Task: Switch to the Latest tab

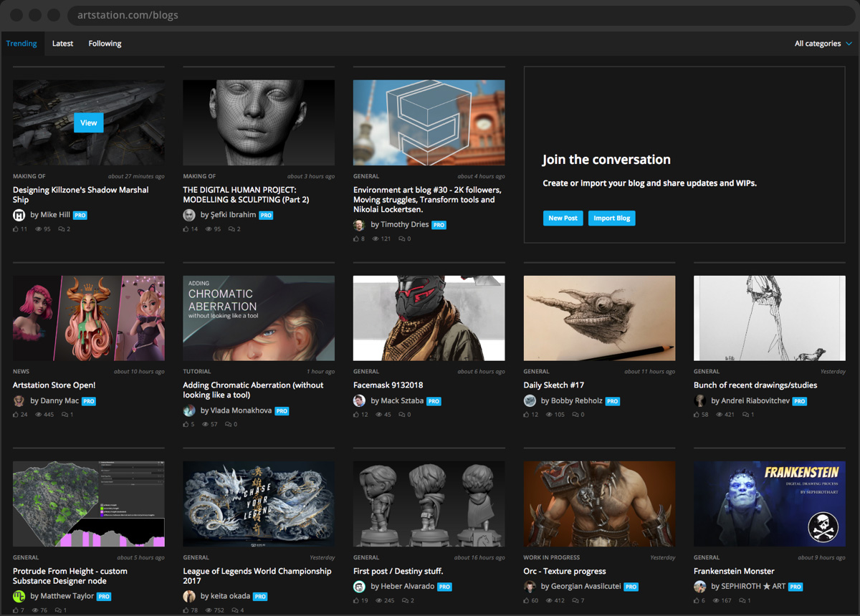Action: coord(62,44)
